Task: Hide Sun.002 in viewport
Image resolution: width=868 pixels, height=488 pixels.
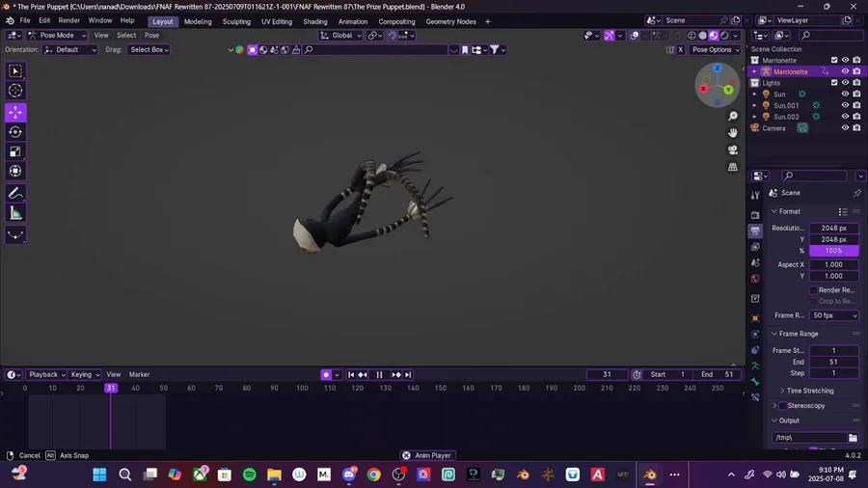Action: click(845, 117)
